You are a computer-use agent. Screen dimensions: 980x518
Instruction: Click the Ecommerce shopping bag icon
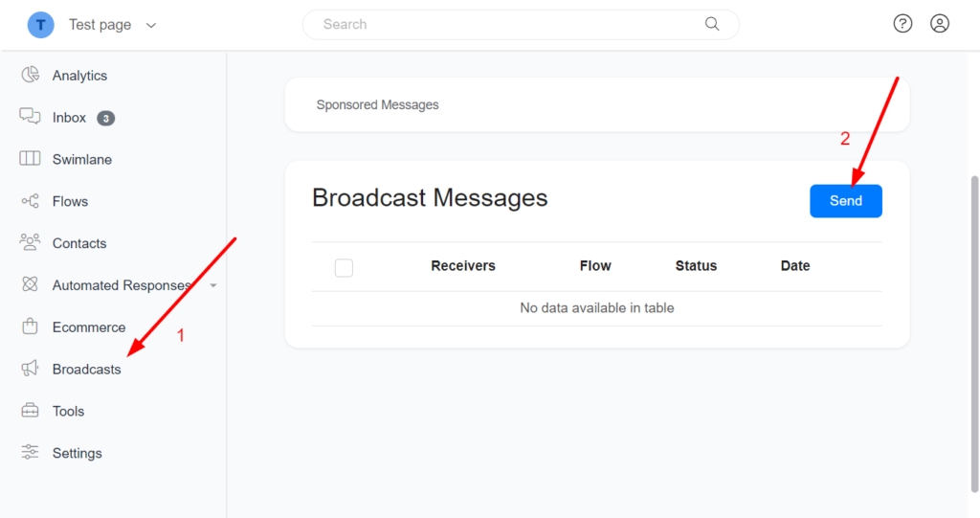pos(30,327)
